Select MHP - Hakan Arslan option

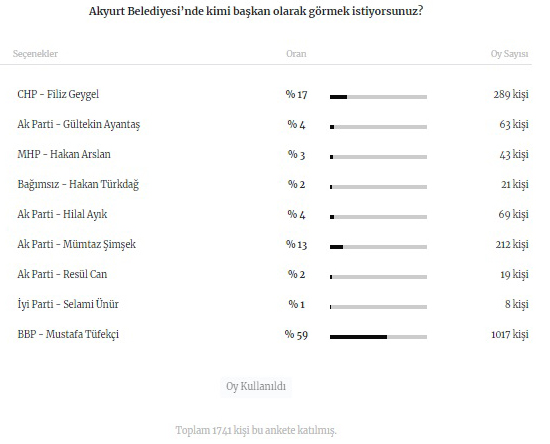tap(64, 154)
